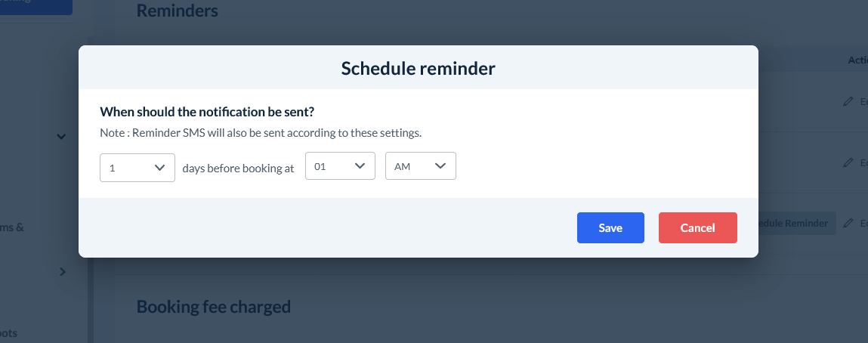Click the Reminder SMS note text
Screen dimensions: 868x343
(261, 133)
